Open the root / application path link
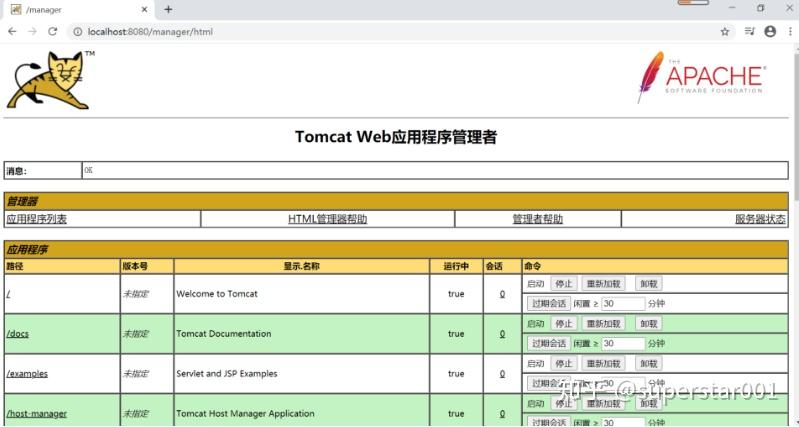Viewport: 799px width, 427px height. (9, 294)
